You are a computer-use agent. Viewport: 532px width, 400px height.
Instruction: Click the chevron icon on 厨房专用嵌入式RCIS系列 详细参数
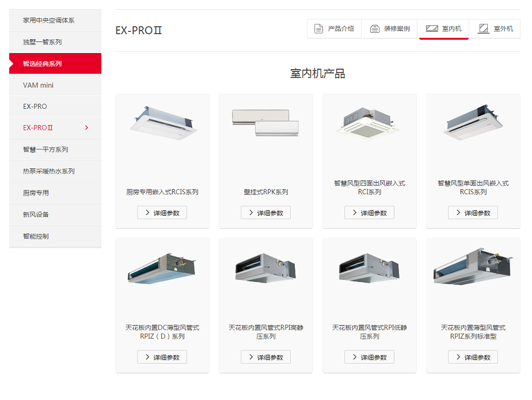pos(147,213)
